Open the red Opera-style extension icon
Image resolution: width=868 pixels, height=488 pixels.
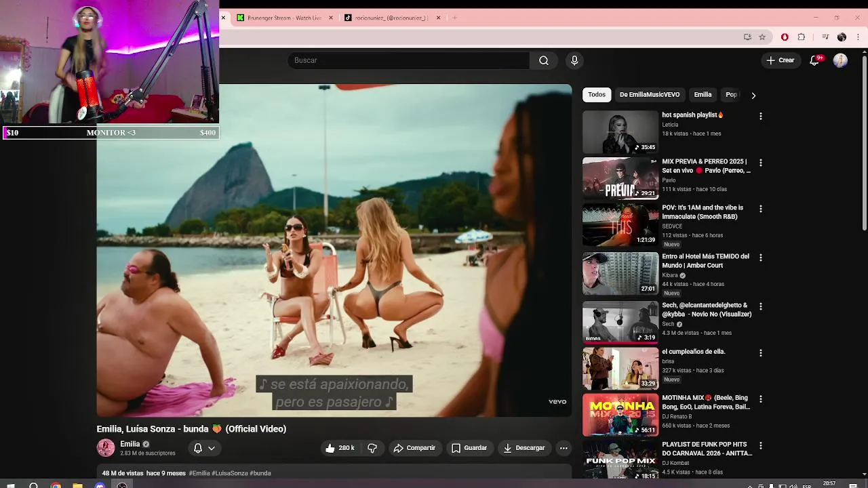tap(785, 37)
